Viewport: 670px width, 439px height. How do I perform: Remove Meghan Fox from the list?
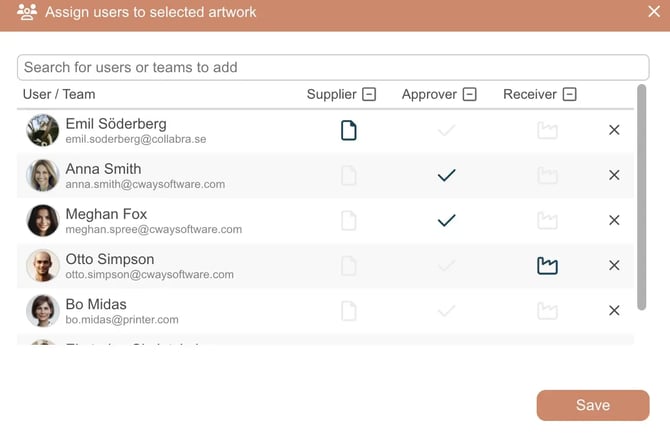[x=614, y=220]
